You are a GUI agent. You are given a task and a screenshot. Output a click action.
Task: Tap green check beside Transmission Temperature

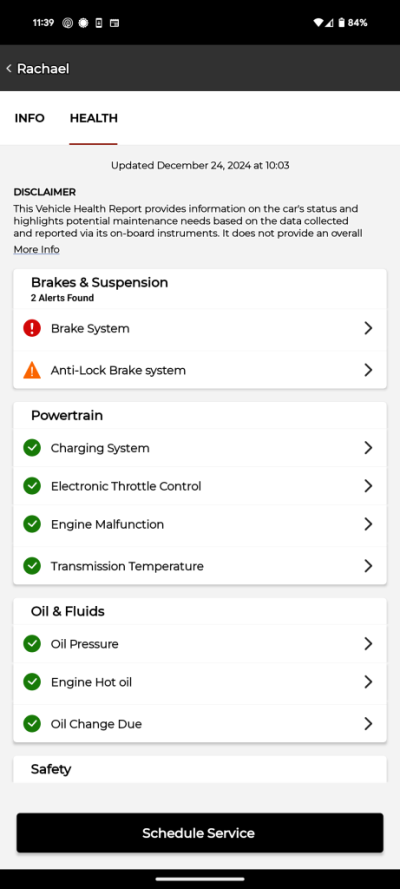click(32, 566)
